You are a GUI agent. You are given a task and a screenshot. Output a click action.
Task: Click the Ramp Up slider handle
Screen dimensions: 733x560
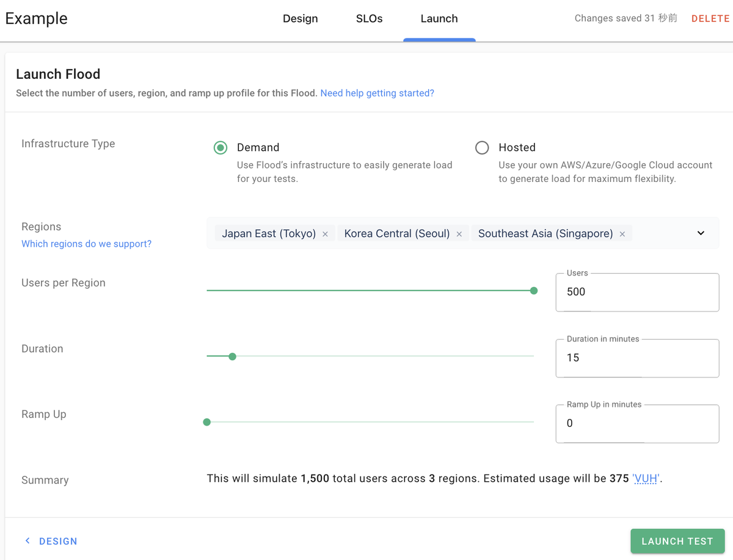click(x=207, y=422)
